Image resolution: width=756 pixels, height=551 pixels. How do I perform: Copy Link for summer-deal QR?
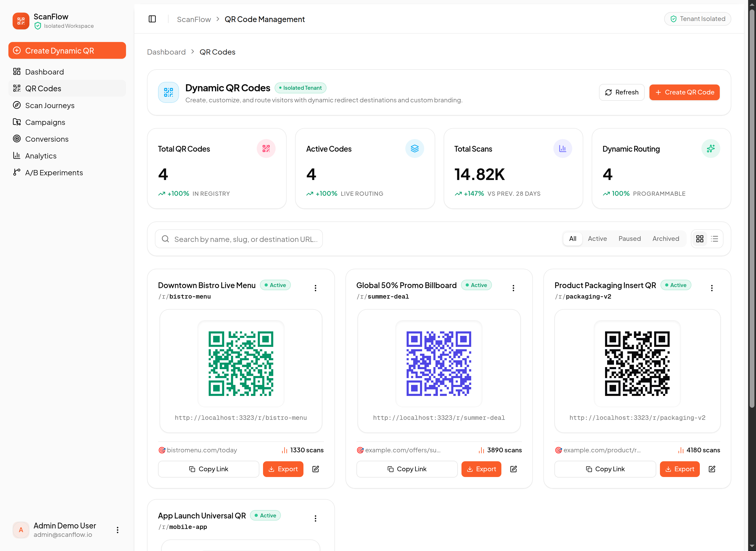click(407, 469)
